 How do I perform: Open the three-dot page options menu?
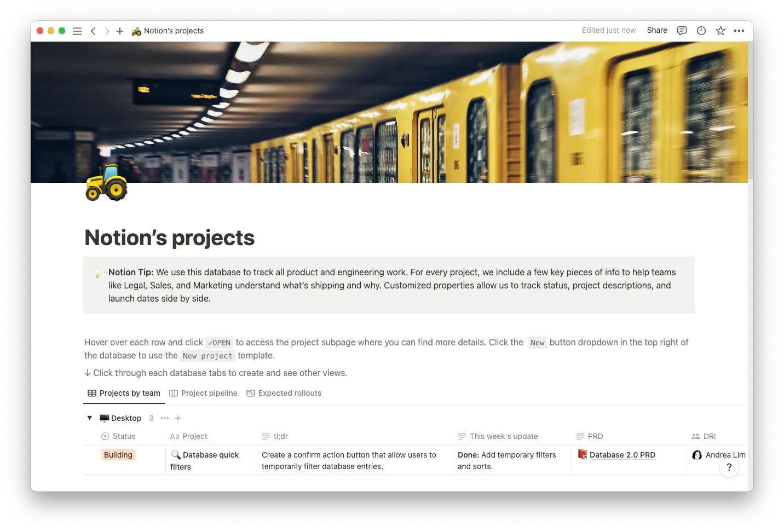(x=739, y=31)
